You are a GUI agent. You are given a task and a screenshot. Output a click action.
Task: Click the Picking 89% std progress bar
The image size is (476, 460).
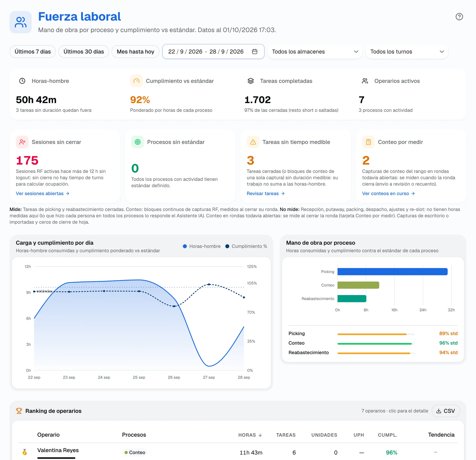pos(376,334)
